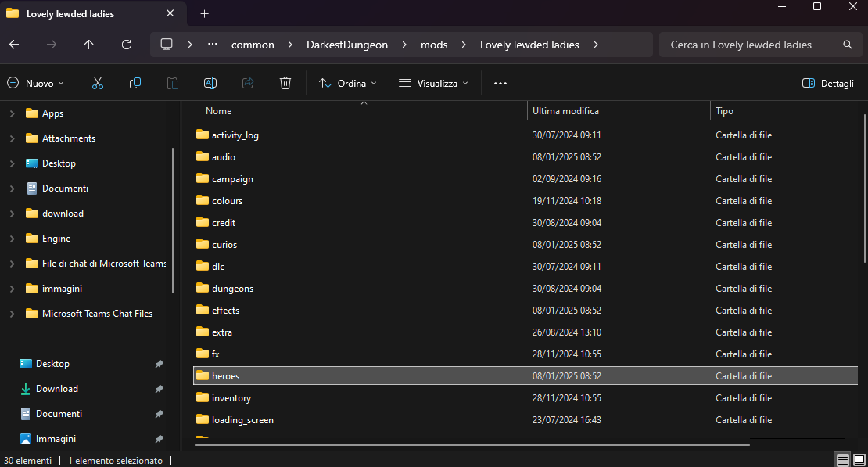Image resolution: width=868 pixels, height=467 pixels.
Task: Show hidden breadcrumb path ellipsis
Action: pos(213,45)
